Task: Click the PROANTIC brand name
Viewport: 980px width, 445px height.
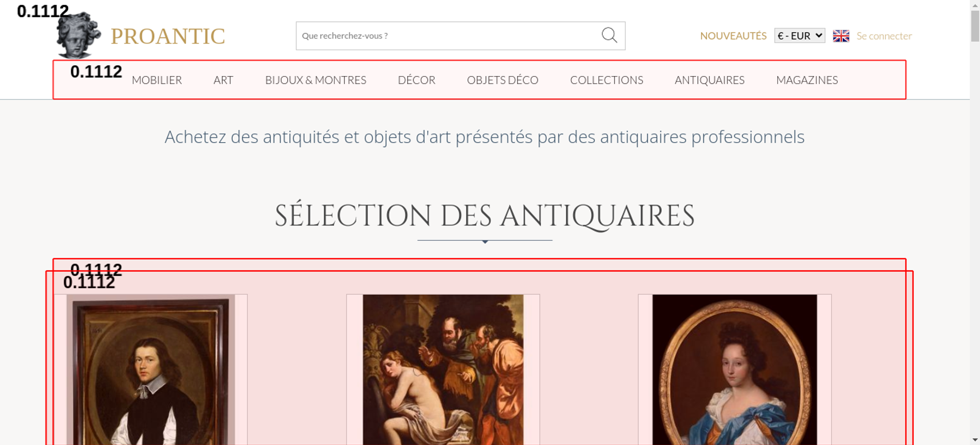Action: (168, 36)
